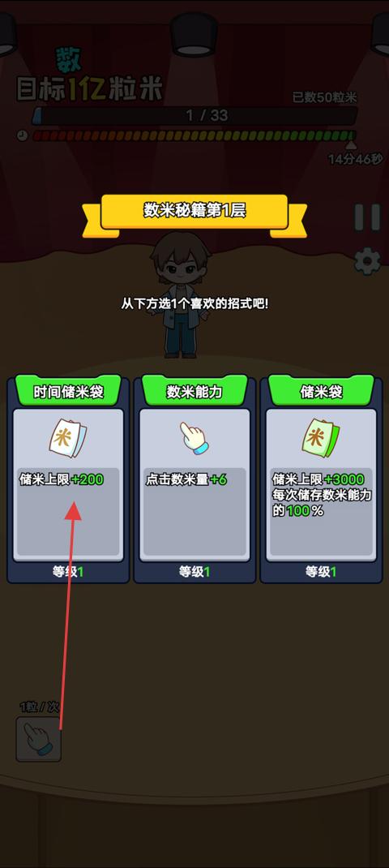The width and height of the screenshot is (389, 868).
Task: Pick the 点击数米量+6 description
Action: (x=186, y=479)
